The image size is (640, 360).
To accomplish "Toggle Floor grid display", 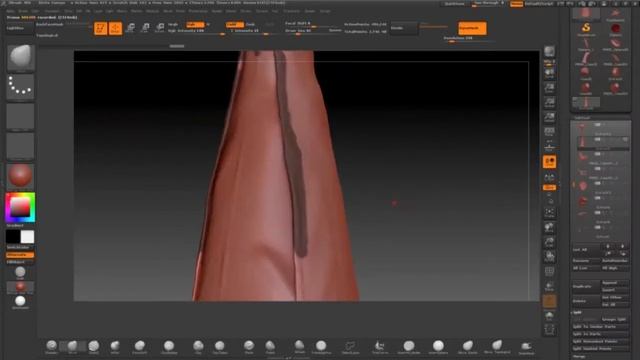I will coord(549,147).
